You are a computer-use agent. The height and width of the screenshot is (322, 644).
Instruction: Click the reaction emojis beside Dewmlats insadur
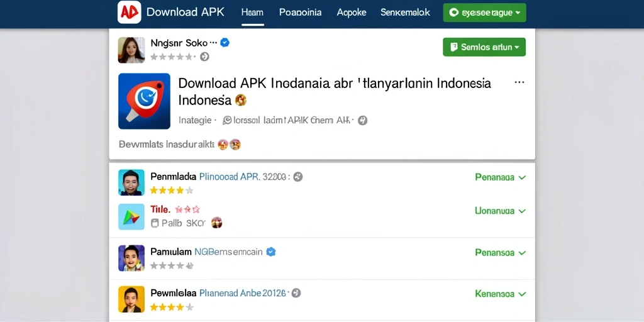pos(229,145)
